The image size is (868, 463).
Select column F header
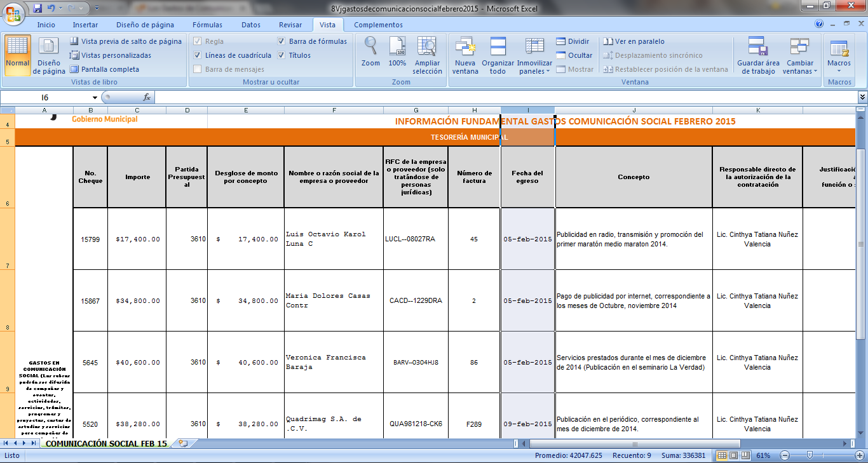[334, 111]
